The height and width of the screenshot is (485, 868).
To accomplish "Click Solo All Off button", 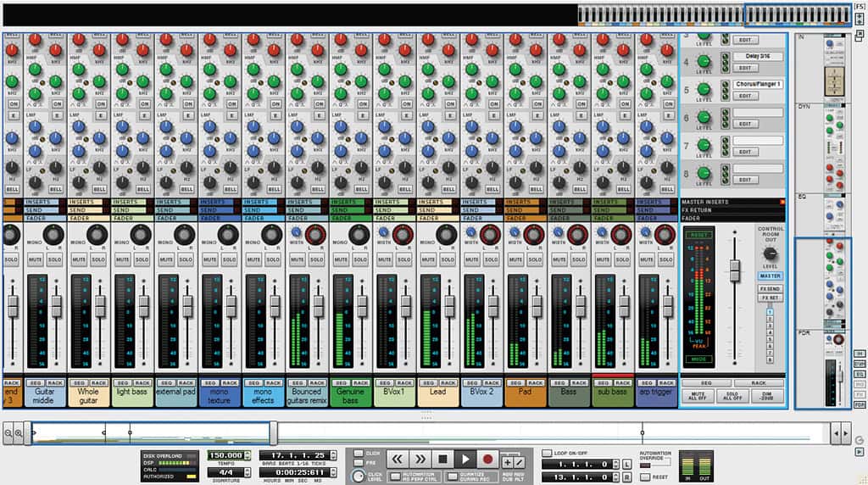I will [732, 397].
